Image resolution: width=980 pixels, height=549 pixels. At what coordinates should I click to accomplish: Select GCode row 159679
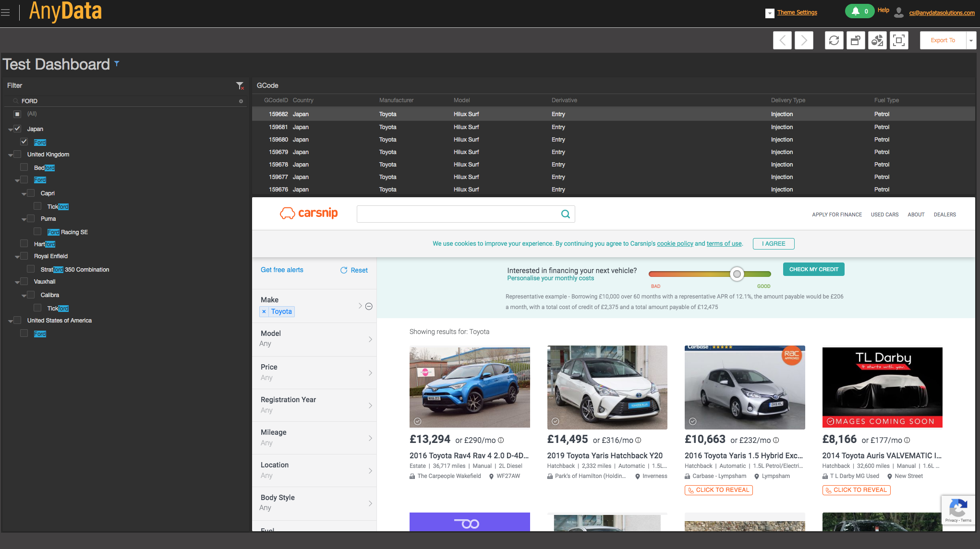[614, 152]
